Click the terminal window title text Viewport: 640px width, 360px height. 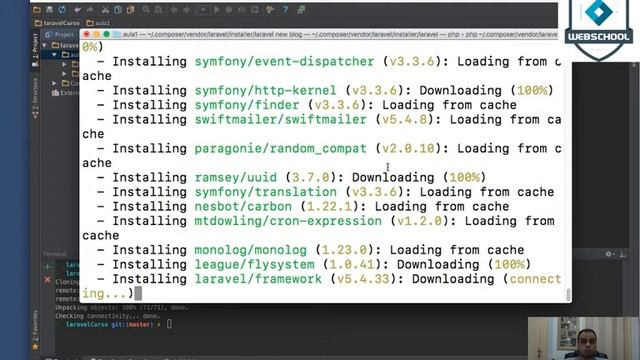click(x=340, y=35)
